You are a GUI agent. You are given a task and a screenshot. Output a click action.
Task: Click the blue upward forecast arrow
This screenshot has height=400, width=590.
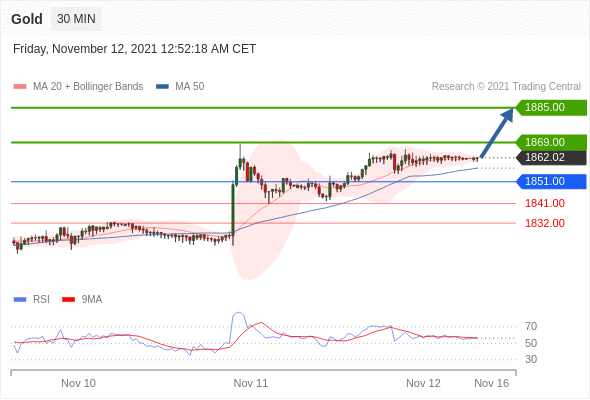coord(497,132)
